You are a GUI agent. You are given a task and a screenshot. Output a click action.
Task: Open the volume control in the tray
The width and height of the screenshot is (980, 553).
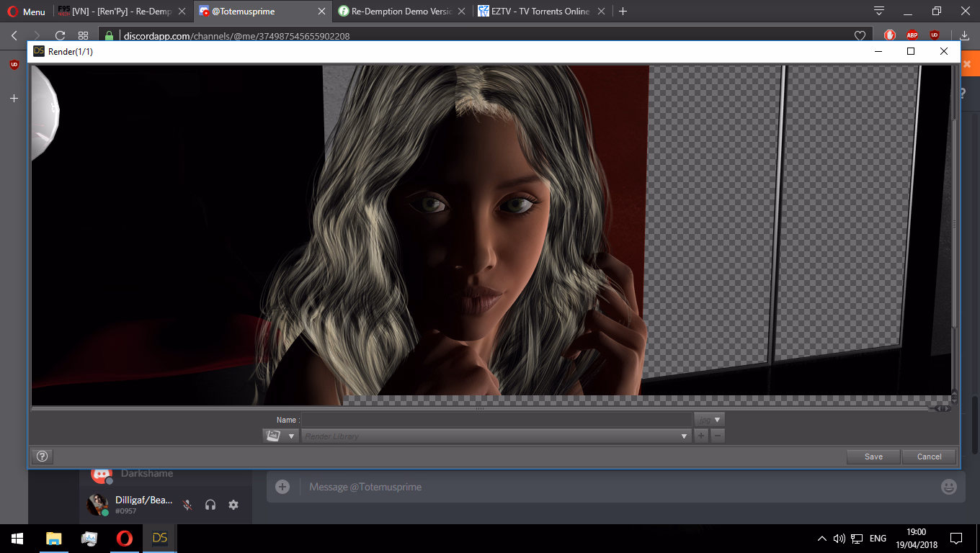click(x=839, y=539)
